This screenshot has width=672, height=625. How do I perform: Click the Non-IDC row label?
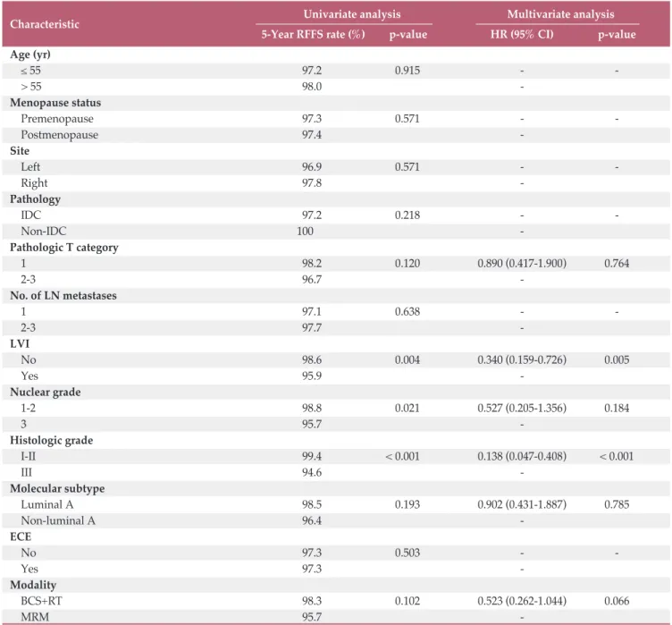coord(44,232)
